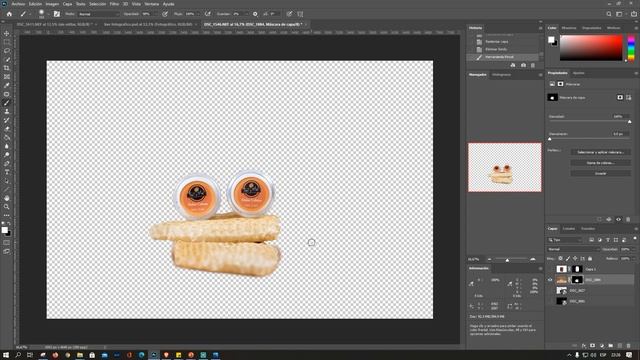
Task: Toggle pressure for size button
Action: coord(289,14)
